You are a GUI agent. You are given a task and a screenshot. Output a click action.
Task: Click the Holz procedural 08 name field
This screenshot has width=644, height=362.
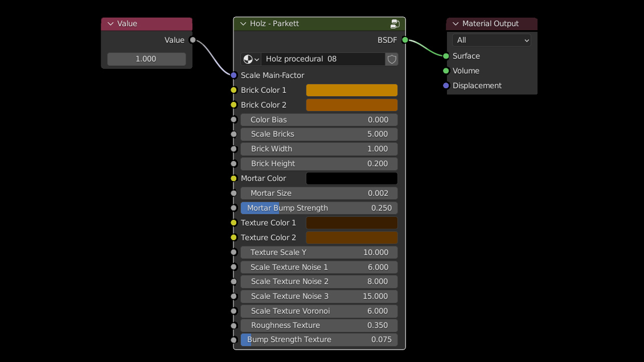pyautogui.click(x=322, y=59)
